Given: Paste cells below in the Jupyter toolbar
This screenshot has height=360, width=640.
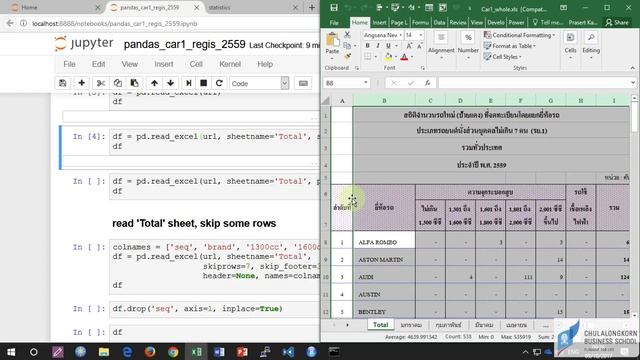Looking at the screenshot, I should (134, 83).
